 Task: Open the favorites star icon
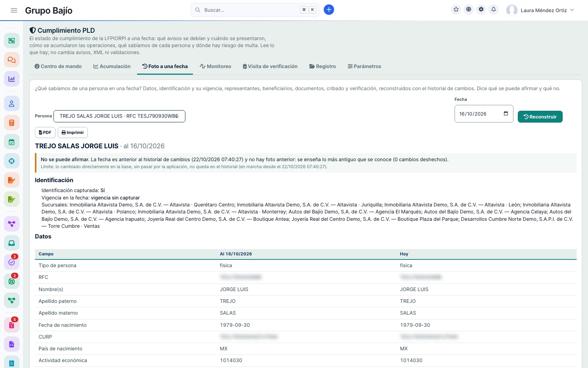pyautogui.click(x=456, y=10)
